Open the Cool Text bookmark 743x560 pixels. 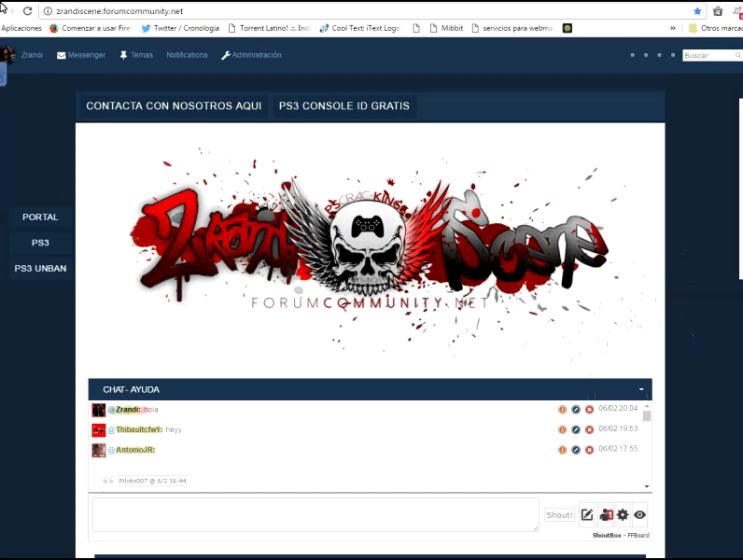point(359,28)
